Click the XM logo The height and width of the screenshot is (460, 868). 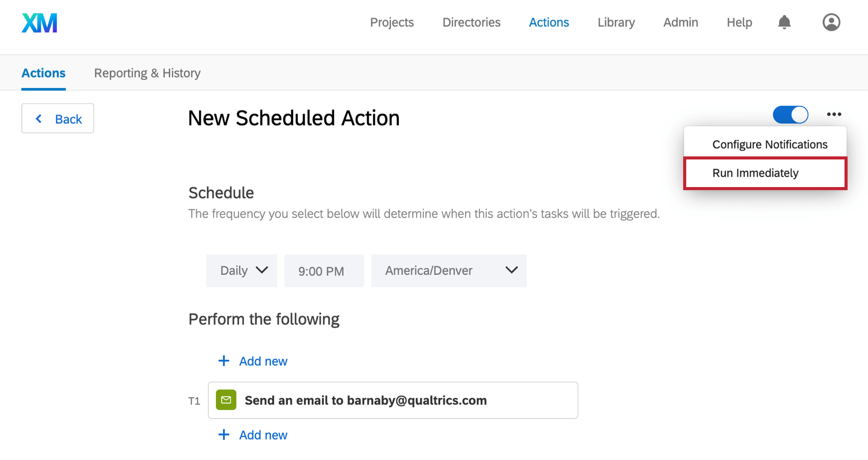tap(39, 23)
